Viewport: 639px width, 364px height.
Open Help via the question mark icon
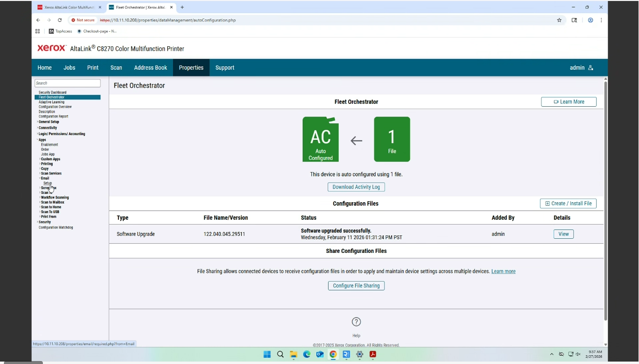[356, 321]
